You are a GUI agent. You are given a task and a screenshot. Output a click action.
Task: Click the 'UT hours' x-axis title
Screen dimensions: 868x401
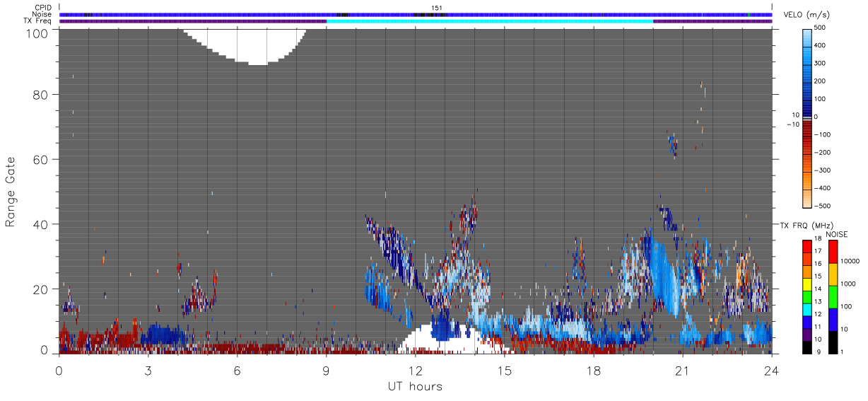pyautogui.click(x=415, y=387)
